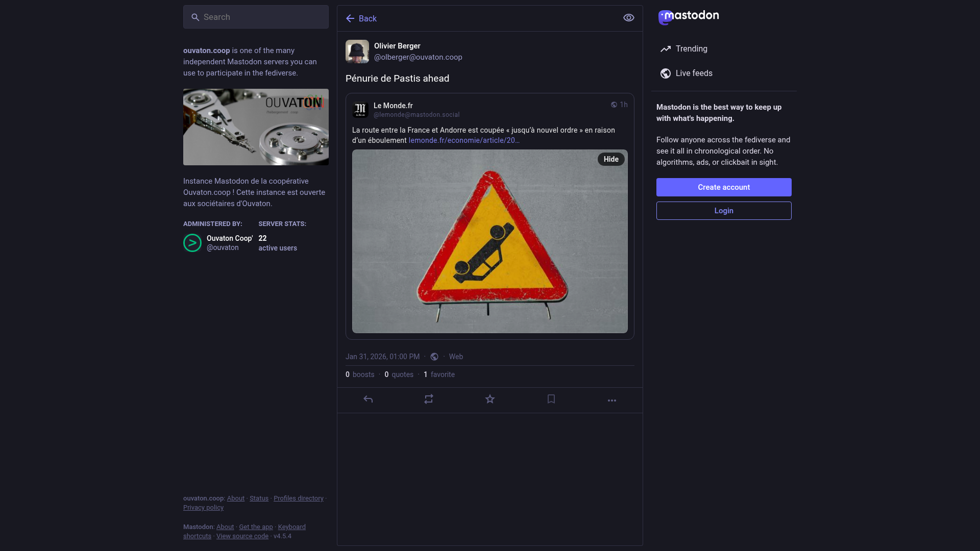Open Olivier Berger's avatar

(357, 52)
